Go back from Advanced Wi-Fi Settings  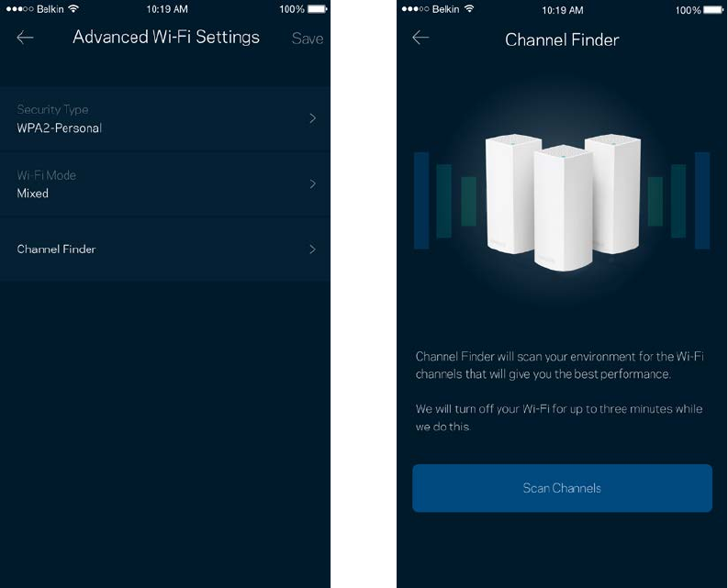[x=25, y=38]
